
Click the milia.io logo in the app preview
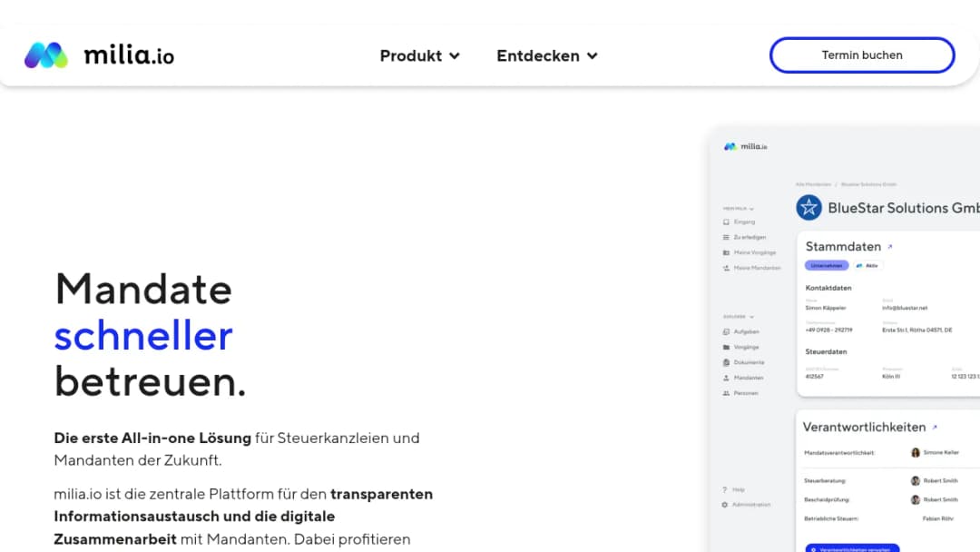pos(746,146)
